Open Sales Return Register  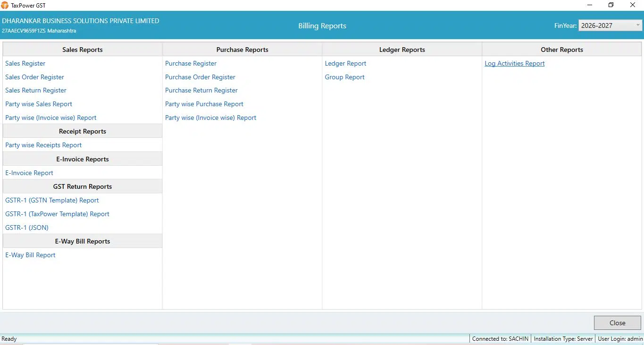click(36, 90)
